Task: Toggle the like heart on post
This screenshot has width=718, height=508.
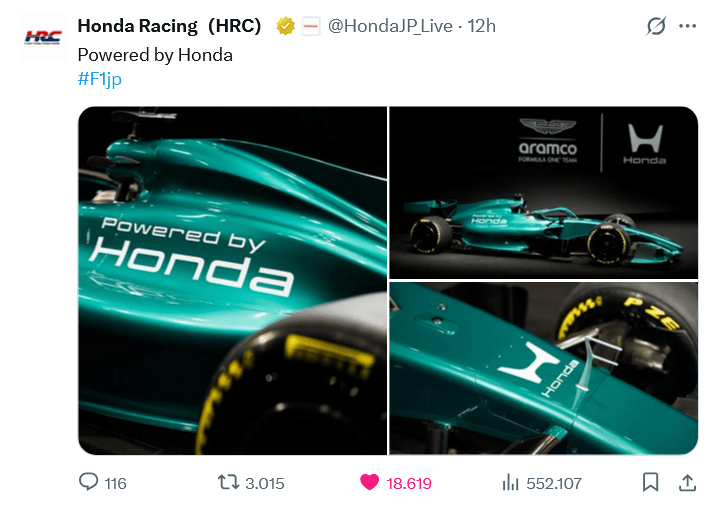Action: (369, 483)
